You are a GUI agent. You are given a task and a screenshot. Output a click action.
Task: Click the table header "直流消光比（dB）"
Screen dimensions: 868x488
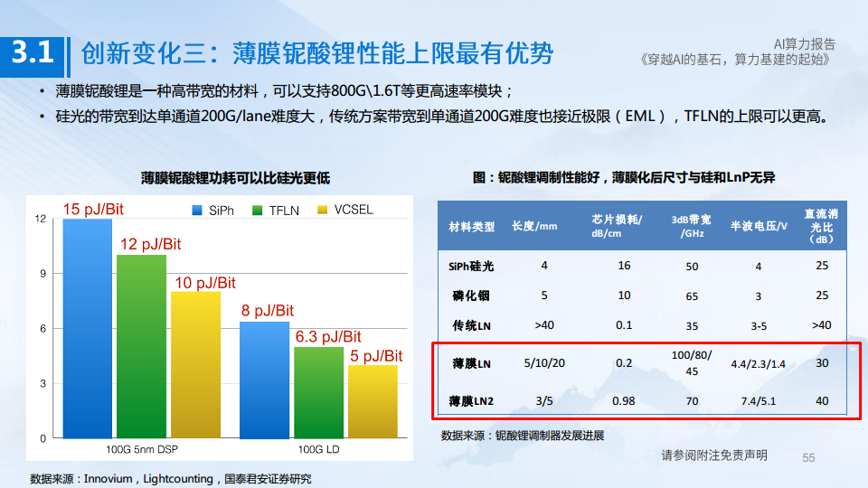[x=822, y=226]
